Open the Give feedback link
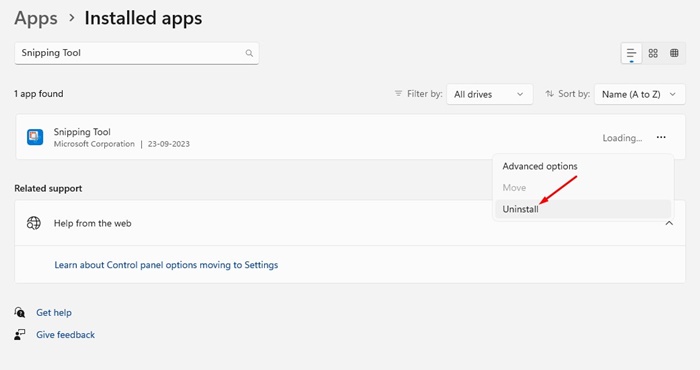700x370 pixels. click(x=66, y=335)
